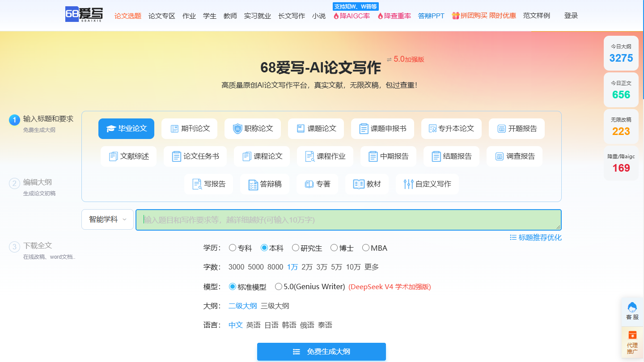This screenshot has height=362, width=644.
Task: Choose the 研究生 radio button
Action: 296,248
